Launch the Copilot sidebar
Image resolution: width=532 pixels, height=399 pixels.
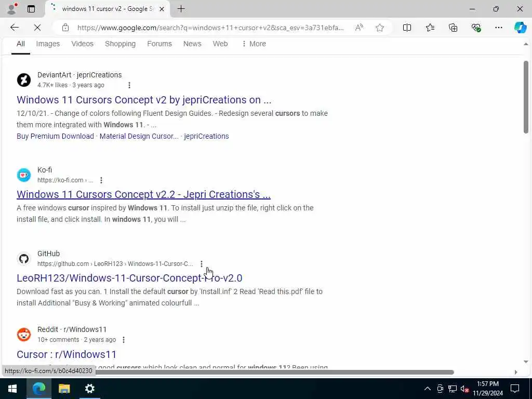pos(520,28)
